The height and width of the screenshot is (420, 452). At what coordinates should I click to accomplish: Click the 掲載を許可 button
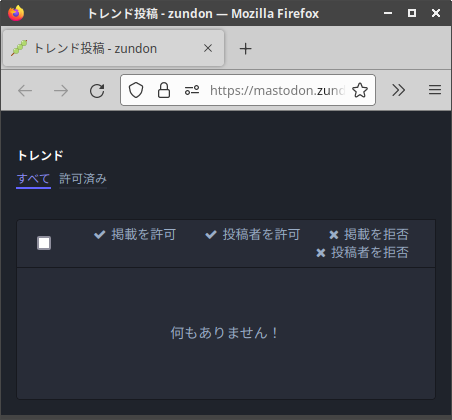pyautogui.click(x=135, y=234)
